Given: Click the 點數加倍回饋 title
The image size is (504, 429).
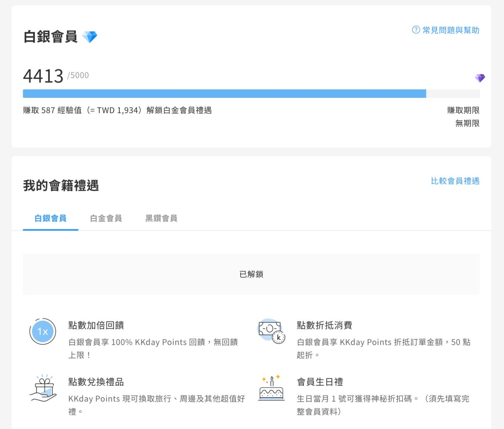Looking at the screenshot, I should [x=96, y=325].
